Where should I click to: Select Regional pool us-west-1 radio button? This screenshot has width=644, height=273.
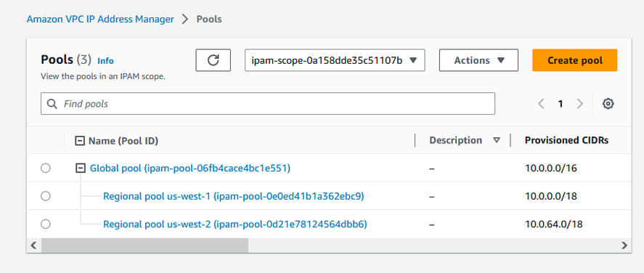point(46,196)
